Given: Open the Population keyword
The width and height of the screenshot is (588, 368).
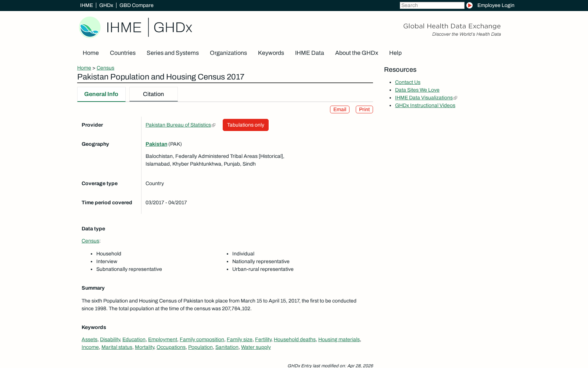Looking at the screenshot, I should (x=200, y=347).
